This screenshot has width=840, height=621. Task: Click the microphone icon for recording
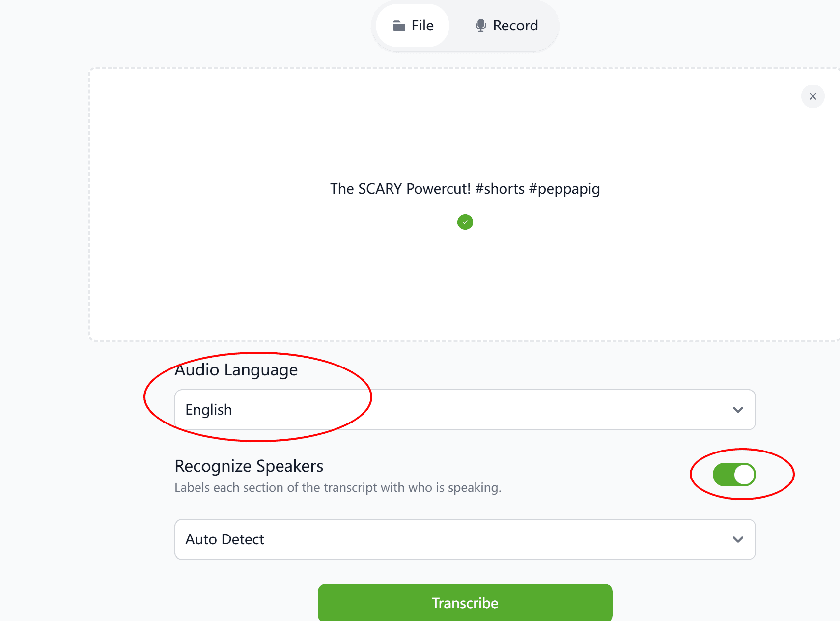pos(480,26)
